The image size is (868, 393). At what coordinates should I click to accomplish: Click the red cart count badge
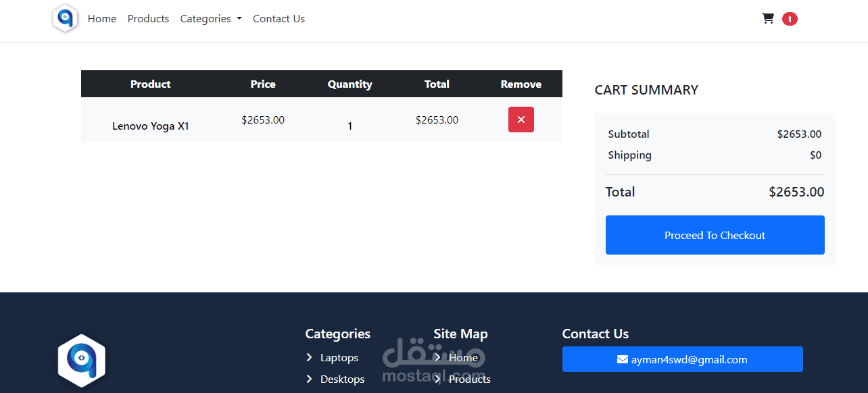pyautogui.click(x=790, y=19)
